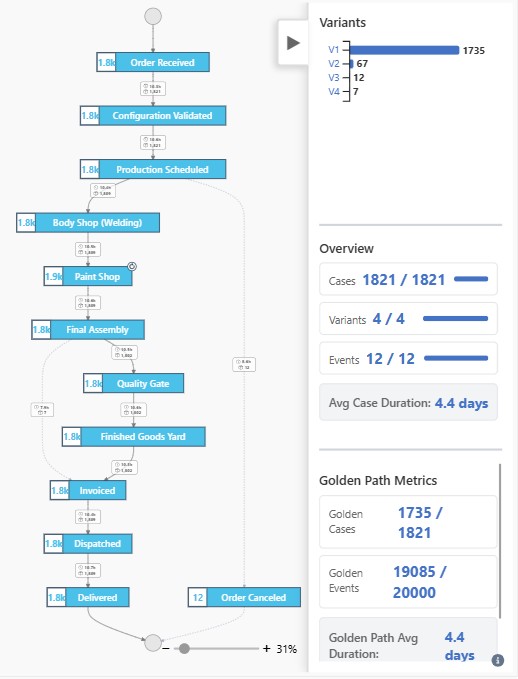This screenshot has height=679, width=518.
Task: Select the Order Received activity node
Action: point(153,62)
